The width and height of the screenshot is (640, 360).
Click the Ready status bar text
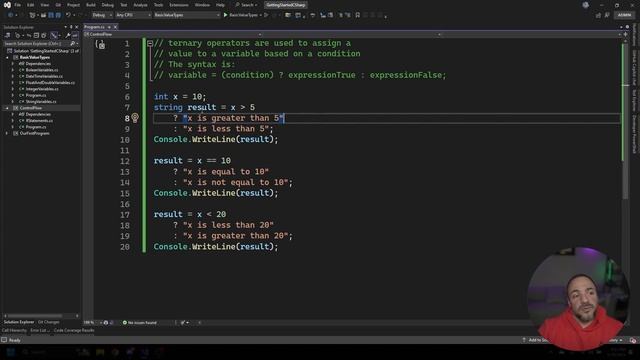[15, 340]
